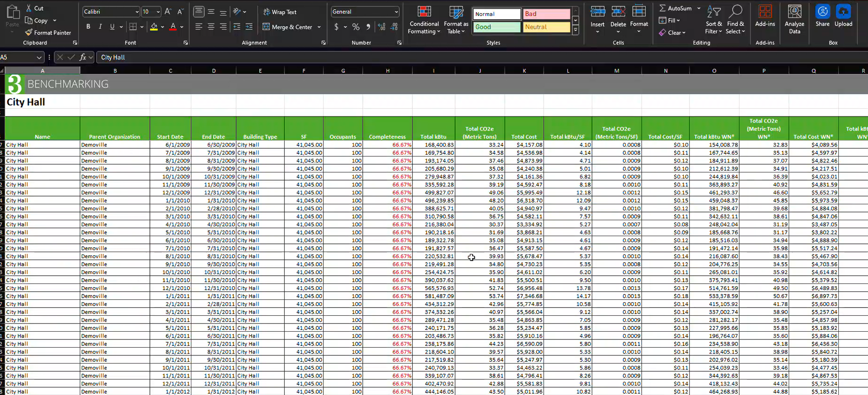Apply percent style formatting
The height and width of the screenshot is (395, 868).
[356, 27]
